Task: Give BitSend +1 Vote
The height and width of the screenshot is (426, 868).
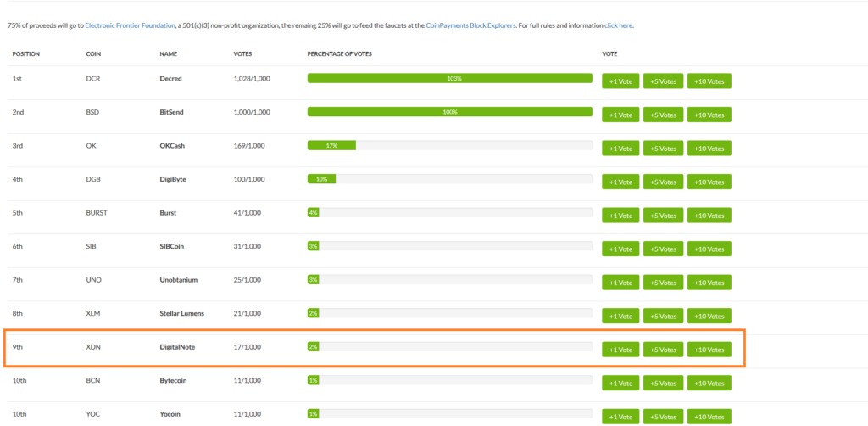Action: (x=620, y=115)
